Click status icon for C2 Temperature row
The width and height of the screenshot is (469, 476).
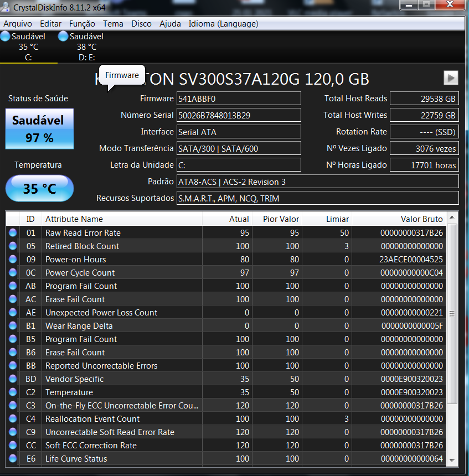13,392
